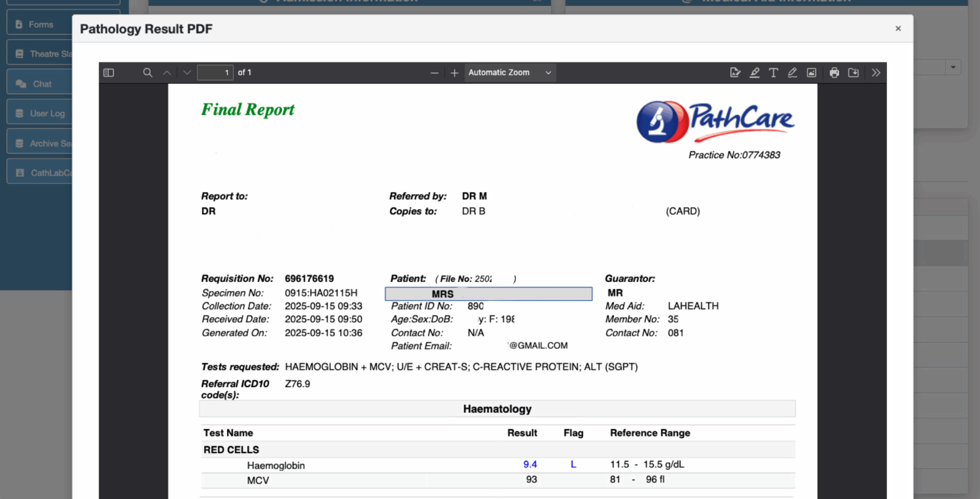Click the Final Report heading
The width and height of the screenshot is (980, 499).
[247, 110]
